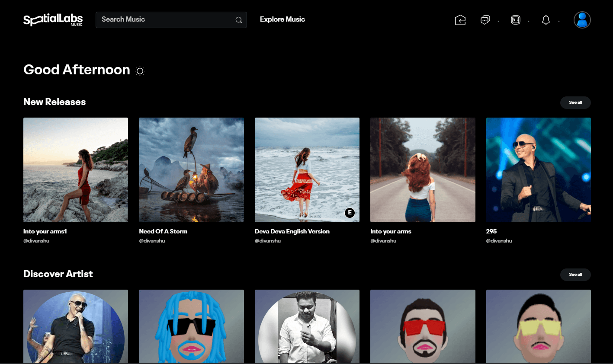The image size is (613, 364).
Task: Click the "295" track title
Action: [491, 231]
